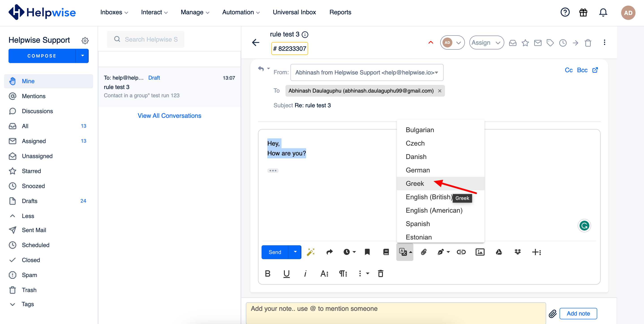Click the Add note button
The image size is (644, 324).
pyautogui.click(x=578, y=313)
